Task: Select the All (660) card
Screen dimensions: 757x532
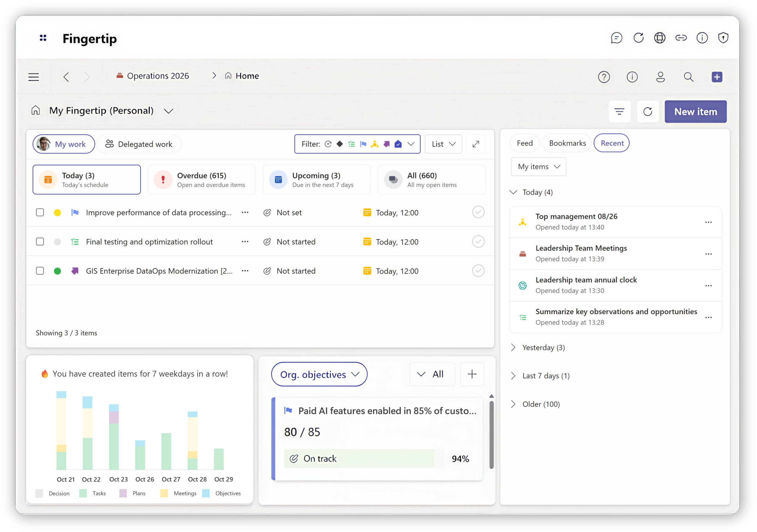Action: coord(432,180)
